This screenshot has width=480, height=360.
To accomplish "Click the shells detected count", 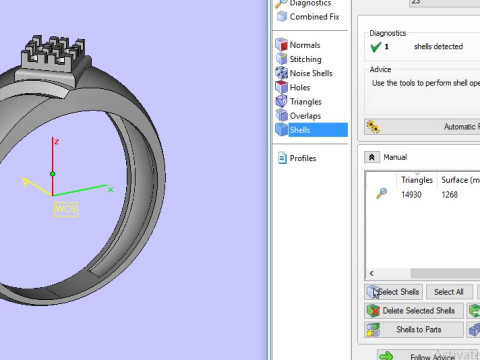I will [x=386, y=47].
